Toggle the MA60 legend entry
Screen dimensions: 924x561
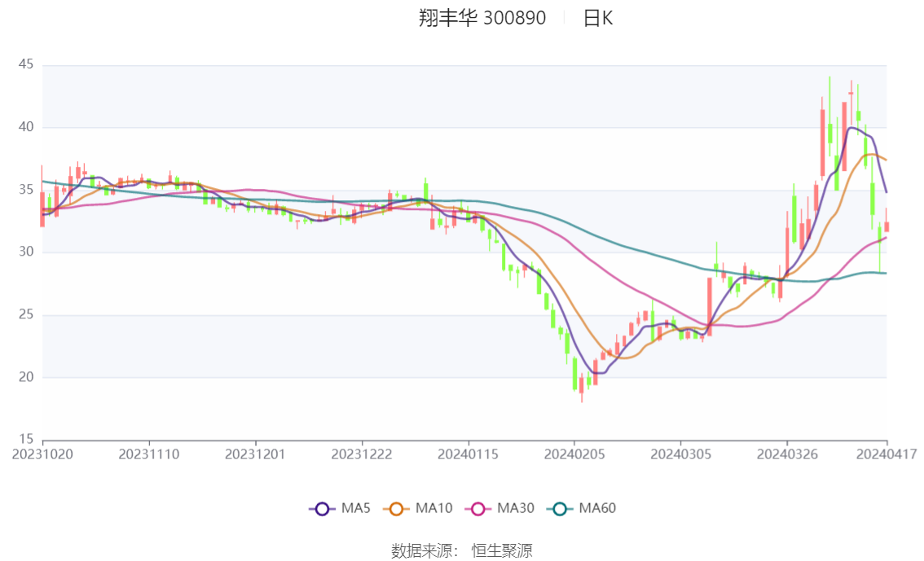(582, 508)
